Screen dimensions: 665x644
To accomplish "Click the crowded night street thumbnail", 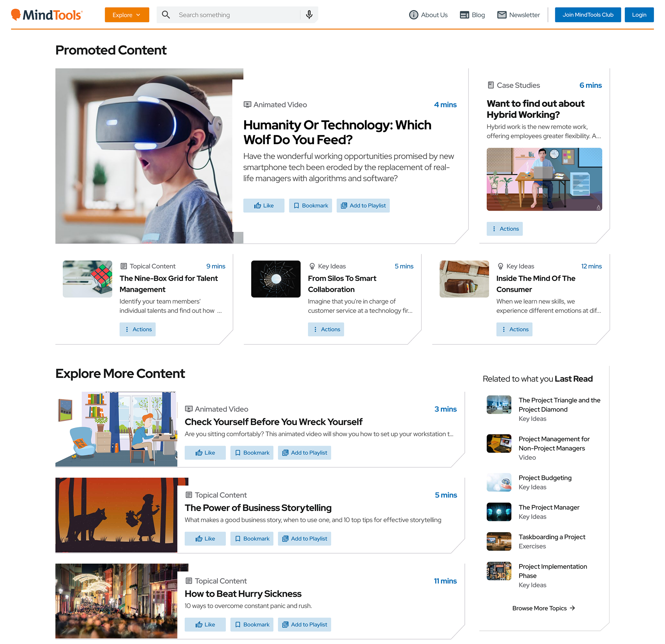I will point(116,601).
